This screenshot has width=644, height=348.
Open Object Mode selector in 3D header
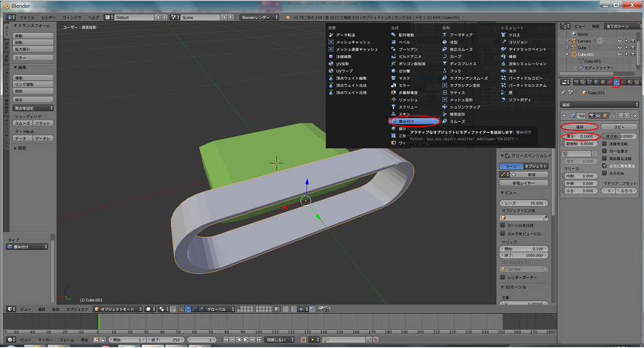click(120, 308)
